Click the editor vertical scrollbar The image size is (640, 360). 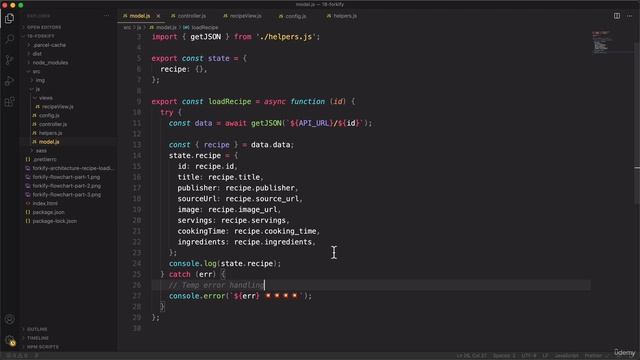point(637,122)
